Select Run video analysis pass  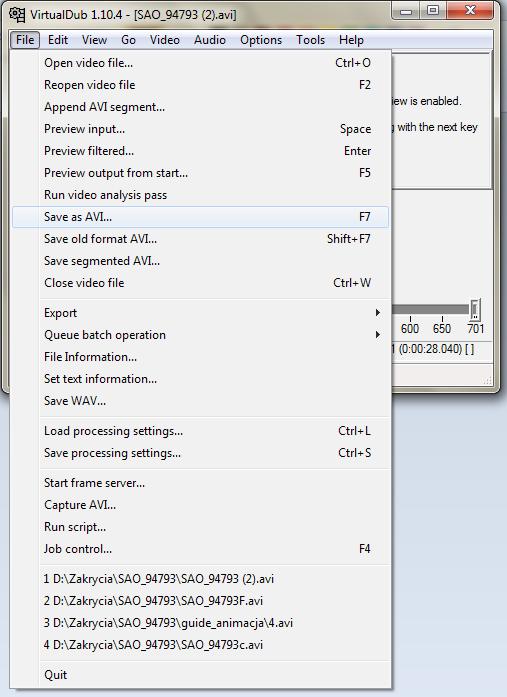[200, 195]
